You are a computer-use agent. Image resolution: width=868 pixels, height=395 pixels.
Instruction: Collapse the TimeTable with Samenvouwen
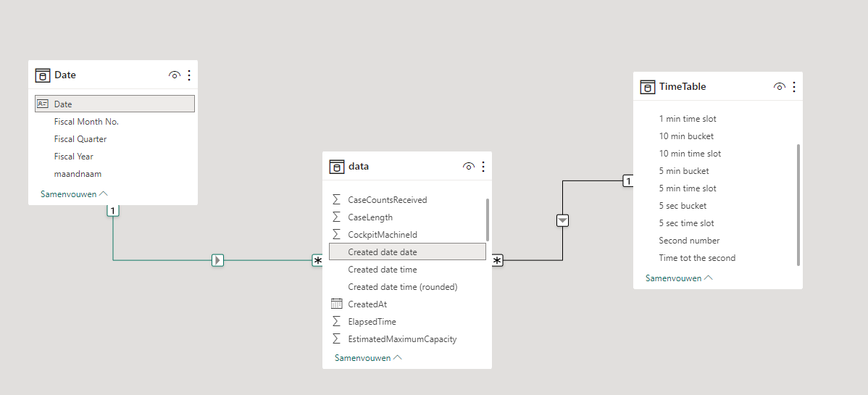pyautogui.click(x=679, y=278)
